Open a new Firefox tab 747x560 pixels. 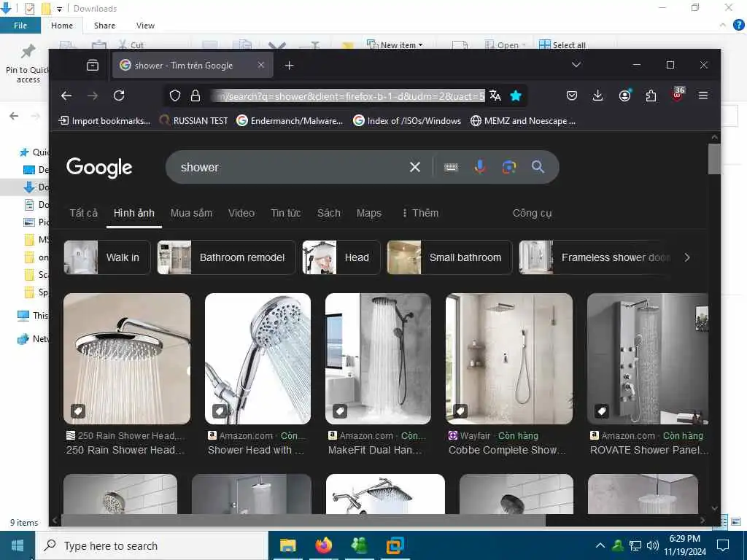pyautogui.click(x=289, y=65)
